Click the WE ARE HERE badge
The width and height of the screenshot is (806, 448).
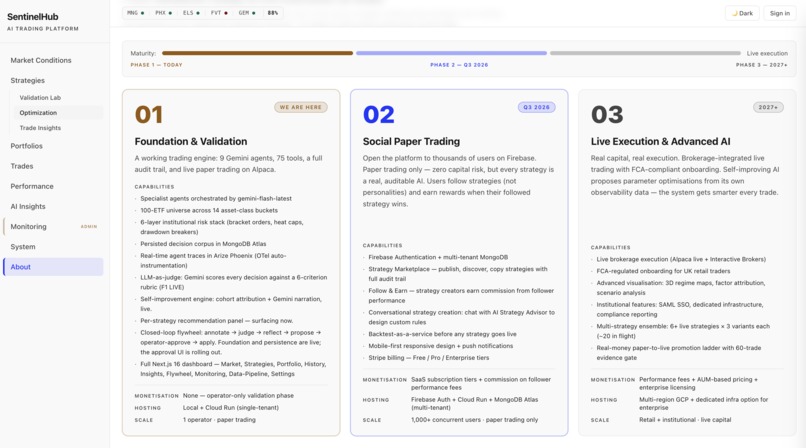tap(301, 107)
